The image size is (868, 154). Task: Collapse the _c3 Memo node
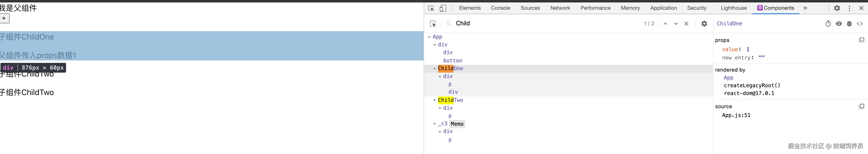[x=435, y=124]
